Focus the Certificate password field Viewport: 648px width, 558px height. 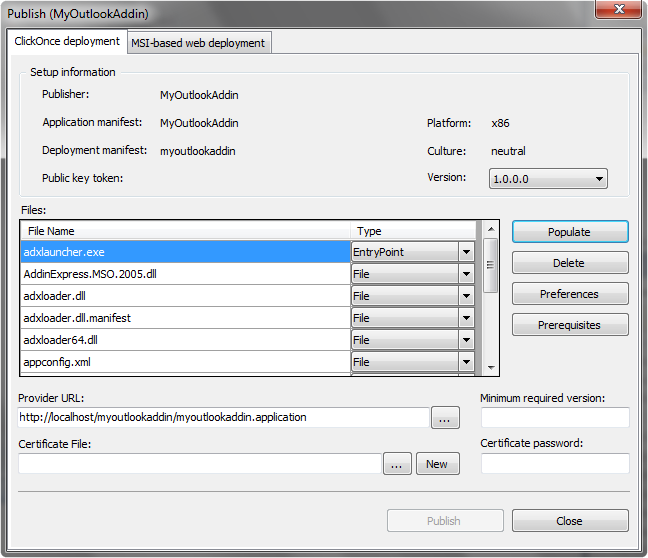(555, 463)
